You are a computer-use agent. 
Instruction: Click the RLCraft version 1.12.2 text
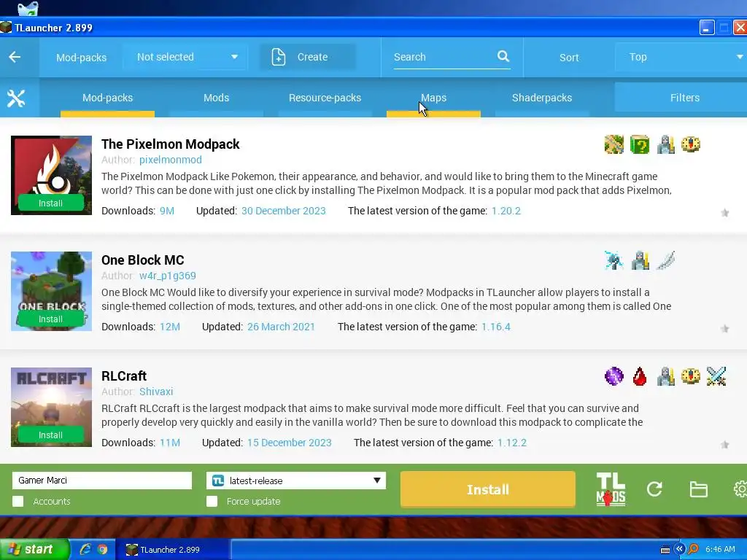tap(512, 443)
